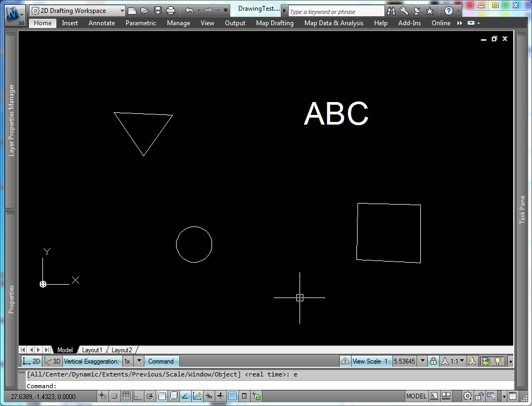This screenshot has height=406, width=532.
Task: Click the binoculars search icon
Action: click(x=391, y=11)
